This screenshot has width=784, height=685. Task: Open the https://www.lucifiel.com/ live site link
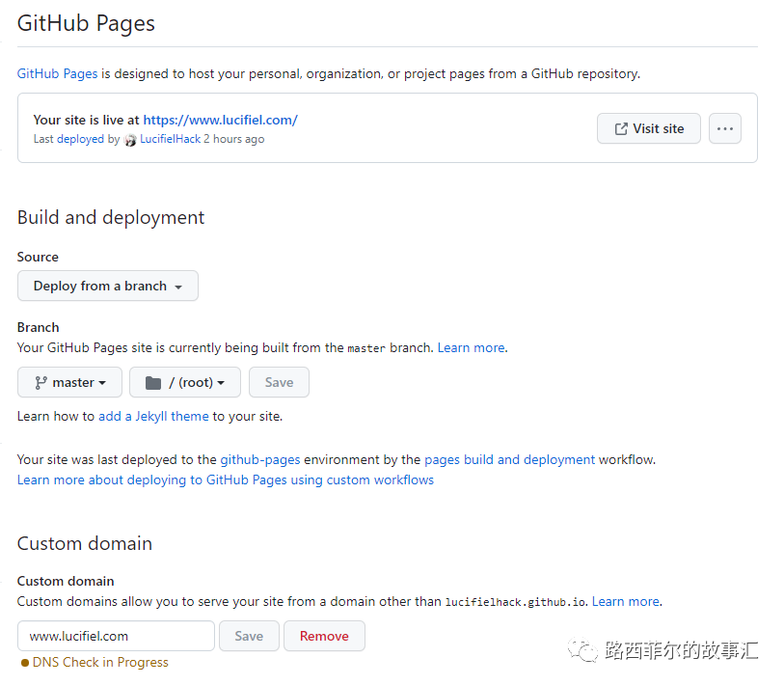point(221,120)
